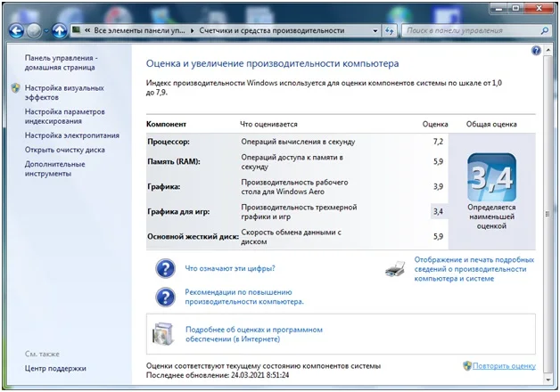Viewport: 560px width, 392px height.
Task: Click the processor score 7,2
Action: pyautogui.click(x=438, y=142)
